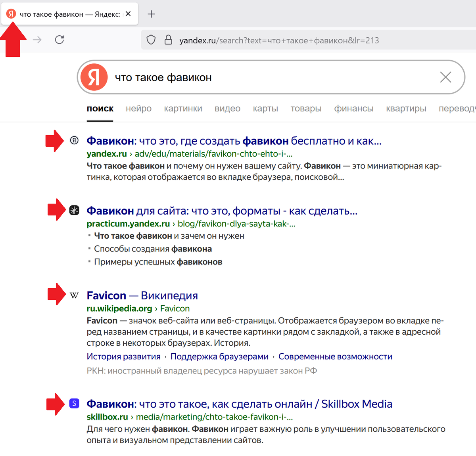Open the История развития link
This screenshot has height=456, width=476.
pos(123,356)
